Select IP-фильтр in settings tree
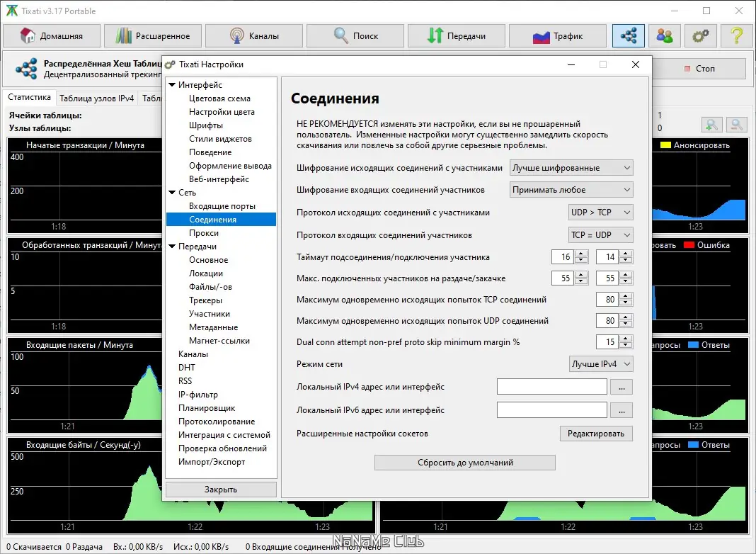The image size is (756, 554). 198,395
